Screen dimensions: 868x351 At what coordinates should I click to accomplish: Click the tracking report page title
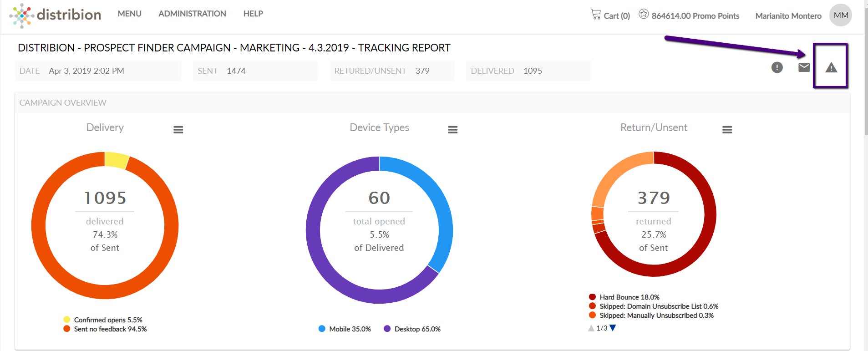[234, 48]
